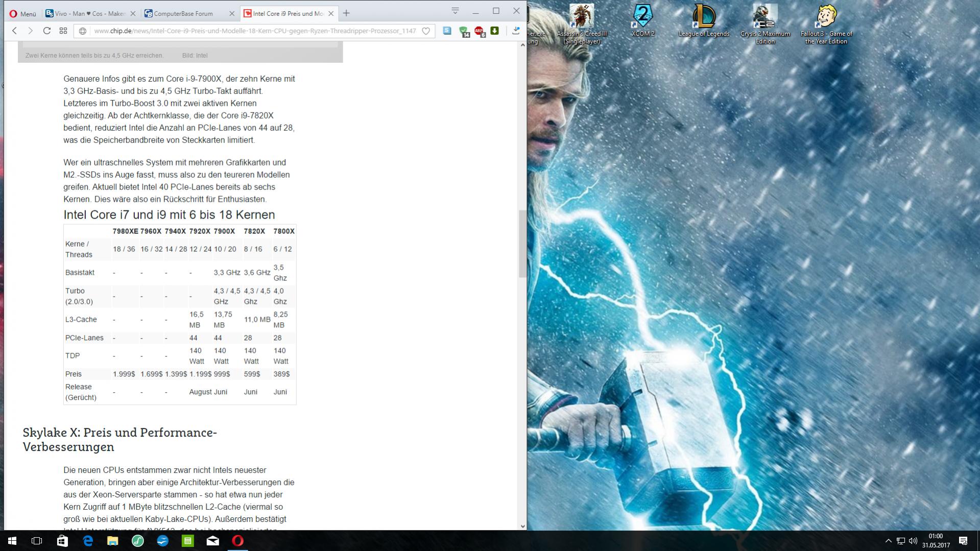The height and width of the screenshot is (551, 980).
Task: Open Task View on the taskbar
Action: coord(37,541)
